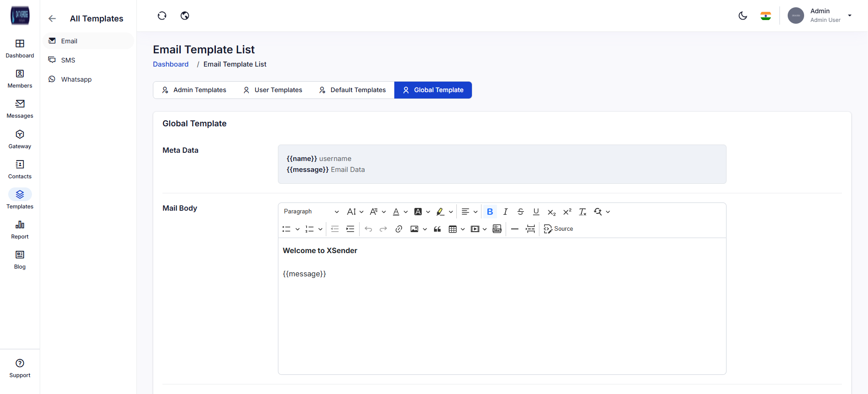Click the strikethrough formatting icon

(x=521, y=212)
